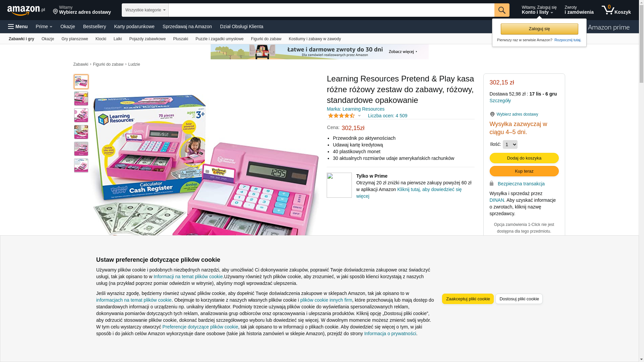Open the Amazon prime logo banner
The width and height of the screenshot is (644, 362).
click(608, 27)
